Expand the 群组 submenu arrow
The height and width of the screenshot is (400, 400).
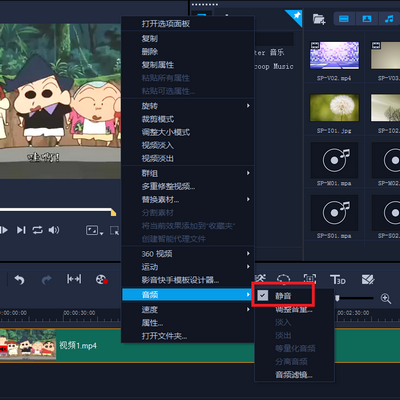point(248,173)
